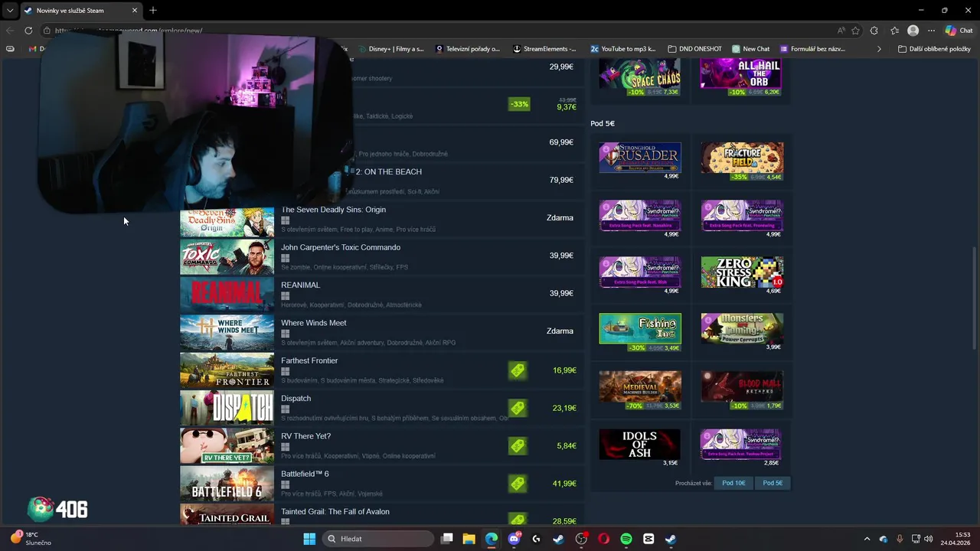Click the Read aloud icon in address bar
Viewport: 980px width, 551px height.
pos(841,31)
